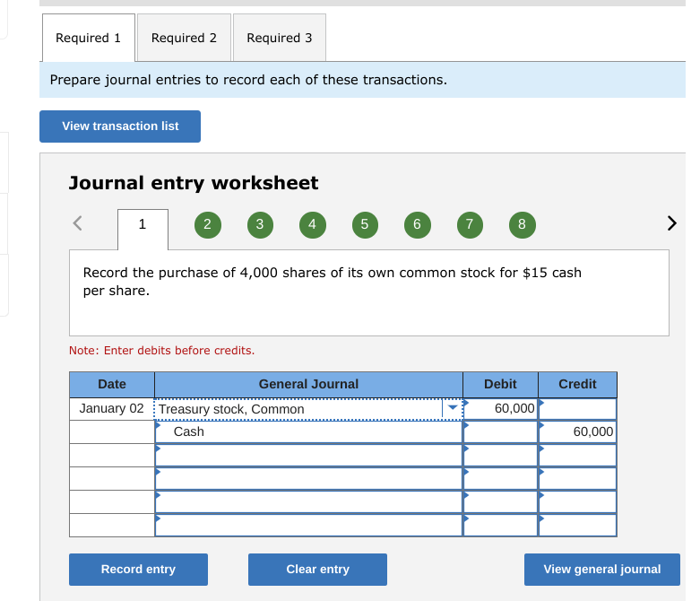Click last row general journal account cell
Viewport: 700px width, 601px height.
[308, 525]
